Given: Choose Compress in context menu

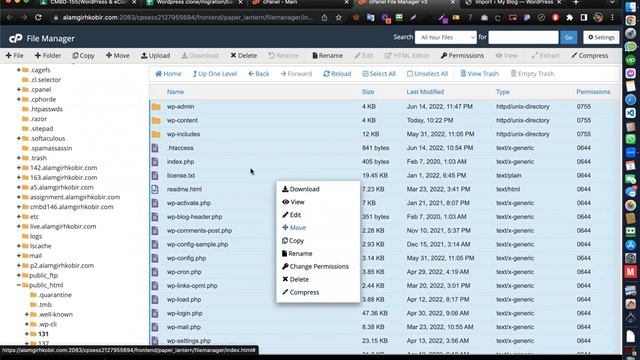Looking at the screenshot, I should pos(301,292).
